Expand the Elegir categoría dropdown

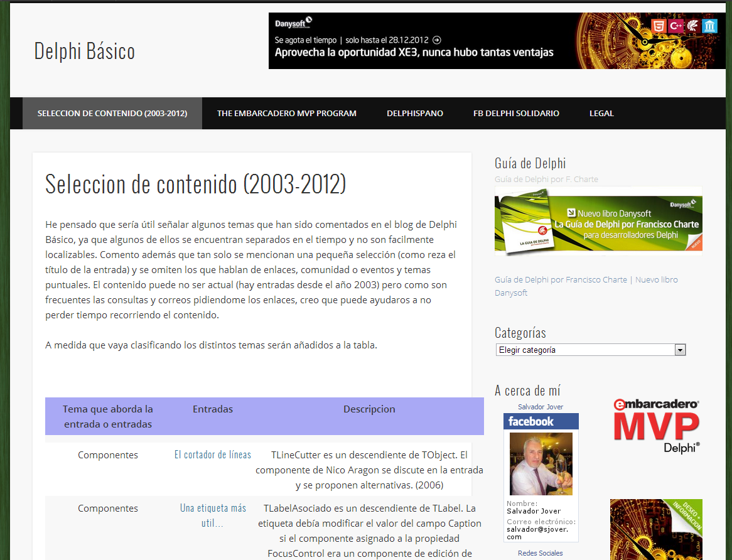[584, 350]
